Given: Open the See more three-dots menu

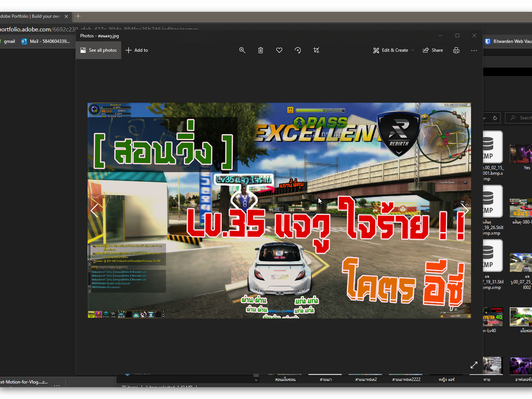Looking at the screenshot, I should point(474,50).
